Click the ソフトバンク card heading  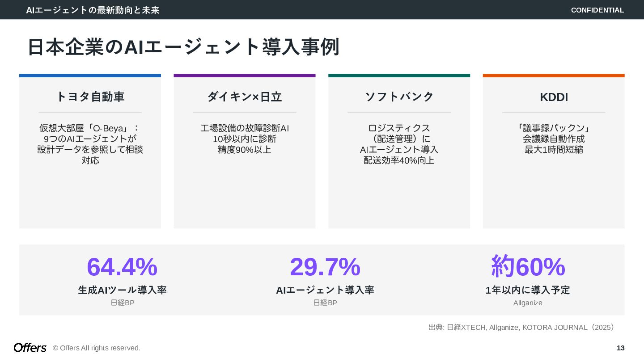pos(399,97)
